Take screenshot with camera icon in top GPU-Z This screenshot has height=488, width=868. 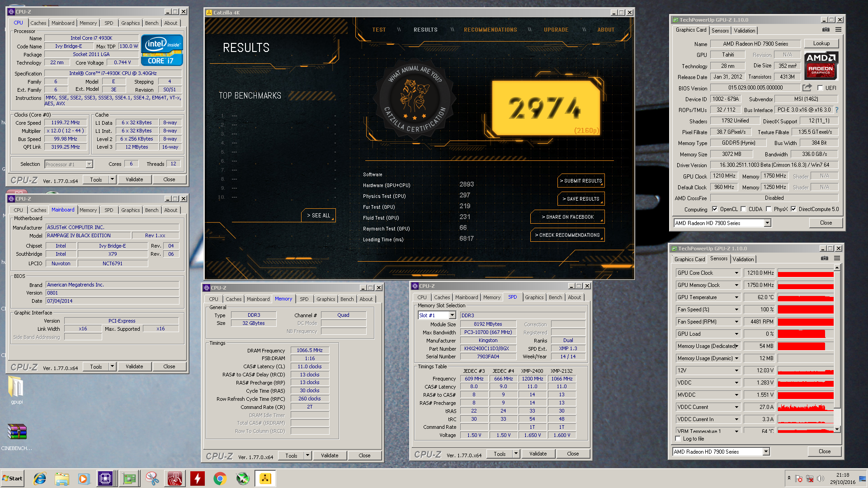tap(826, 30)
